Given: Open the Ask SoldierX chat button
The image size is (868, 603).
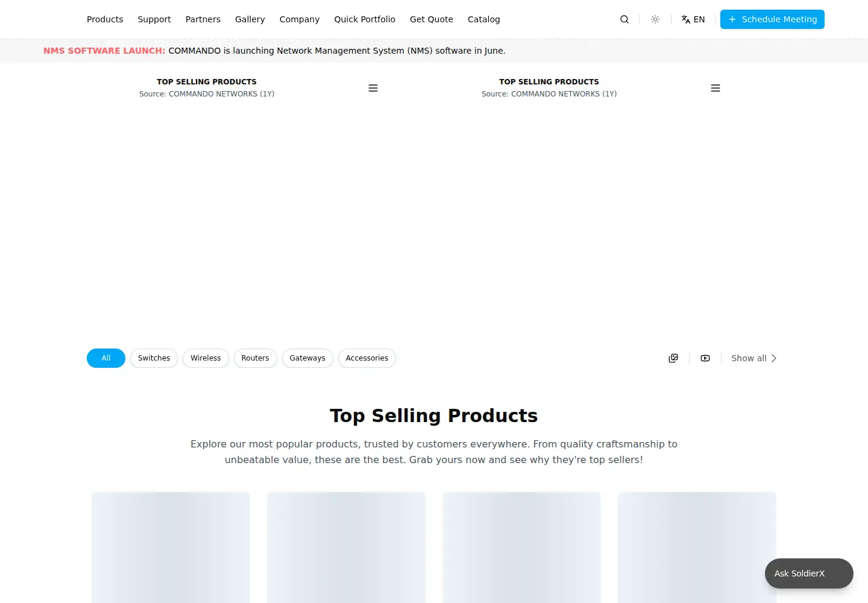Looking at the screenshot, I should [x=809, y=573].
